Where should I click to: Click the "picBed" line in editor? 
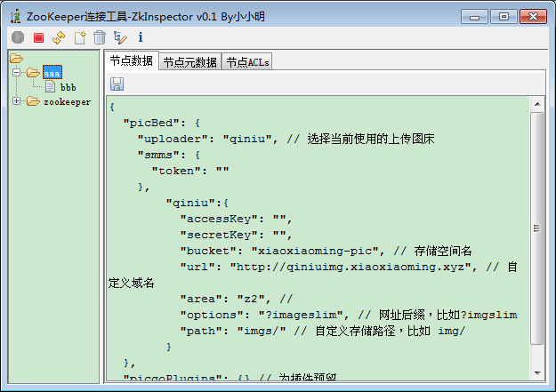click(162, 124)
